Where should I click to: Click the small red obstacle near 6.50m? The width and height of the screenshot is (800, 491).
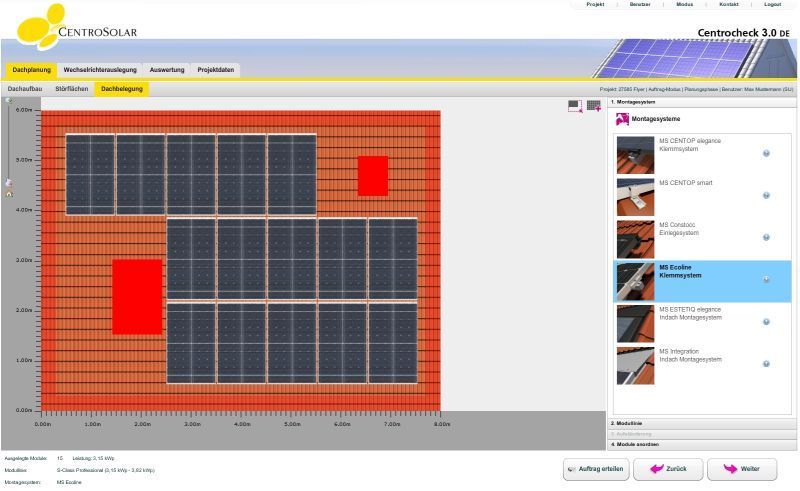(372, 176)
